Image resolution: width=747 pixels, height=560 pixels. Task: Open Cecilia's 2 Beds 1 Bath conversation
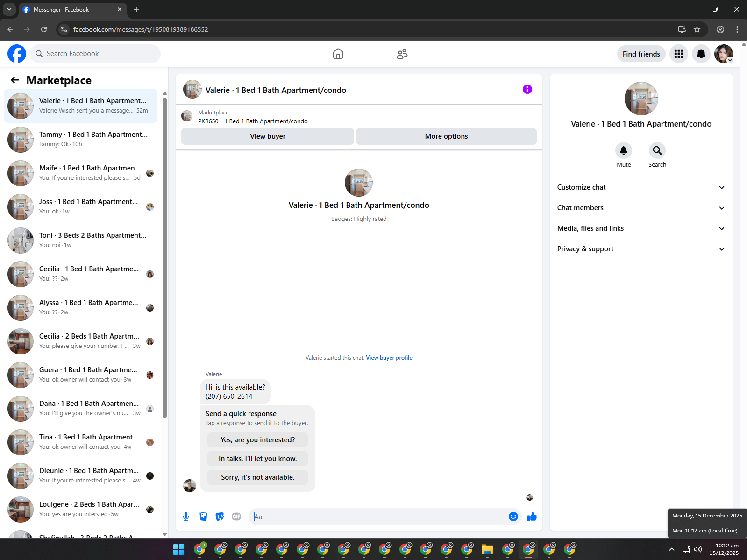pos(80,341)
